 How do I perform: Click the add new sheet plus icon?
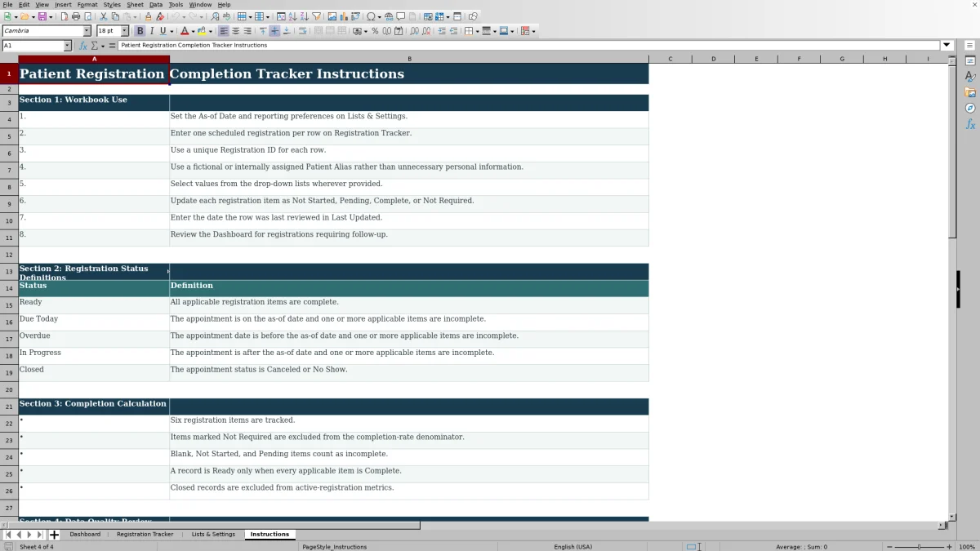pos(54,535)
